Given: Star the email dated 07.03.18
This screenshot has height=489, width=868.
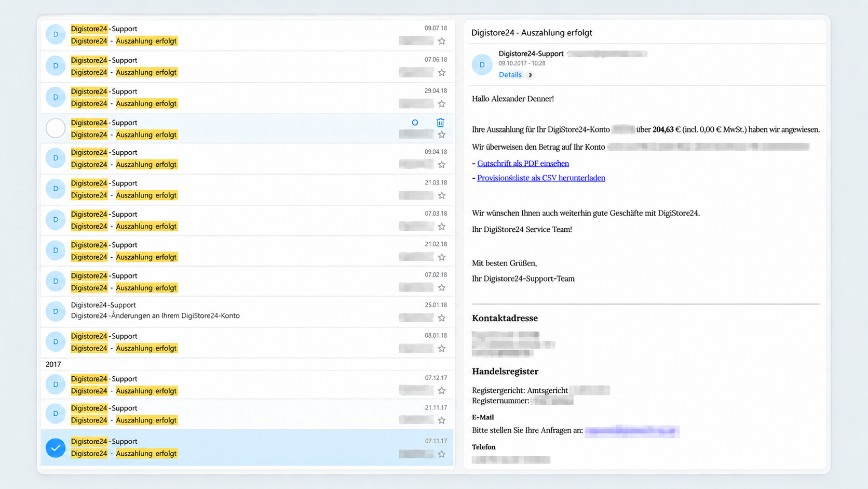Looking at the screenshot, I should [442, 227].
